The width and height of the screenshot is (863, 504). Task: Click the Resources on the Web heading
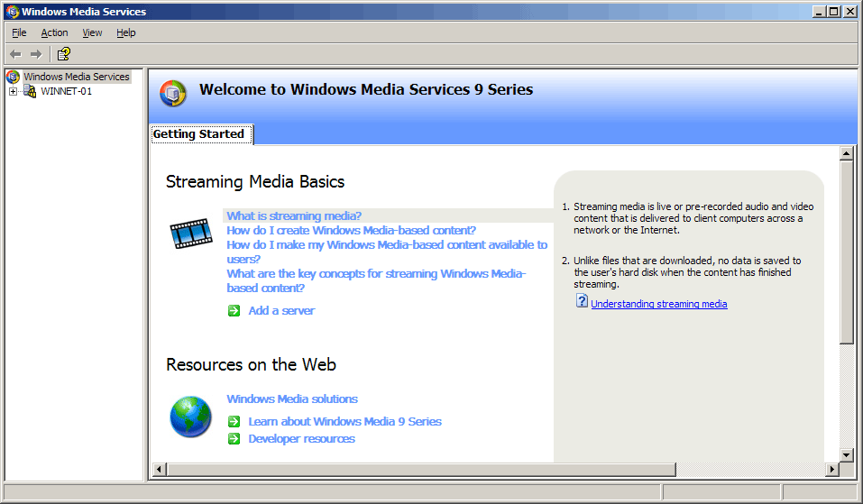251,364
